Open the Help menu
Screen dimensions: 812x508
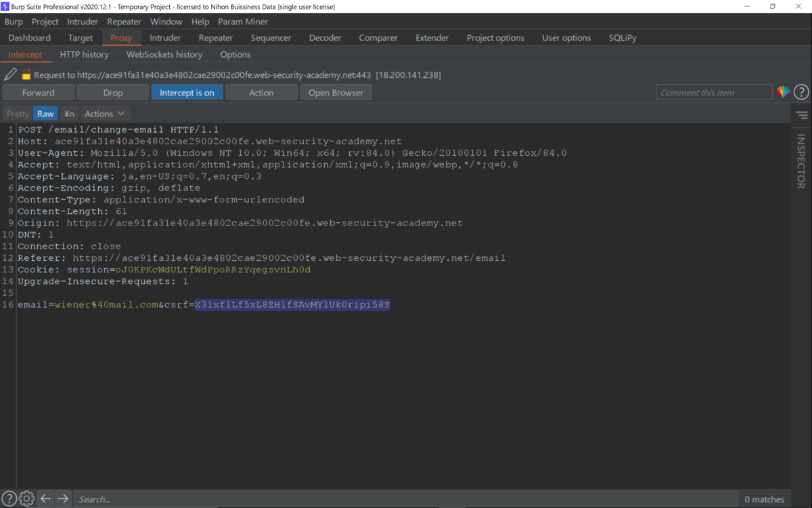pyautogui.click(x=200, y=22)
